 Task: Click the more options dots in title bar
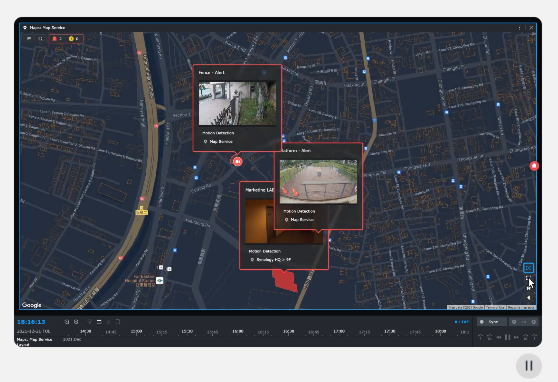(x=520, y=27)
